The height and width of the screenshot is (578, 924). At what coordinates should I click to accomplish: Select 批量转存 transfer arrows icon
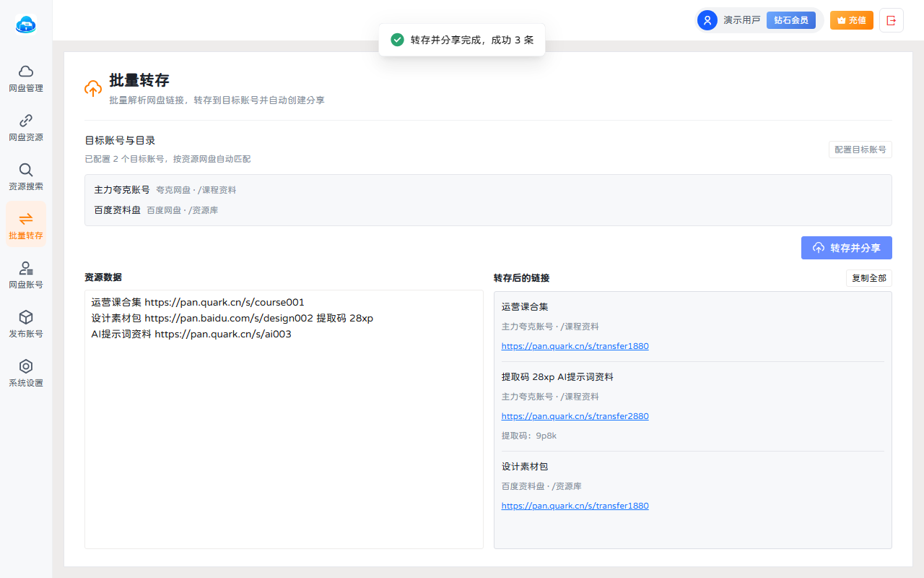26,218
